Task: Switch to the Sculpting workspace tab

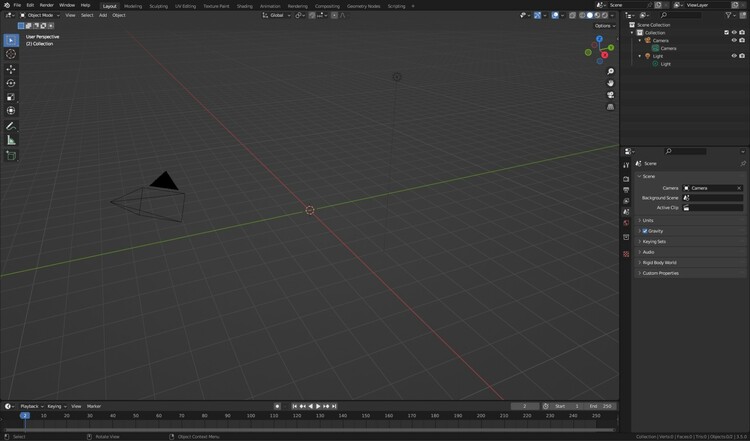Action: (x=158, y=6)
